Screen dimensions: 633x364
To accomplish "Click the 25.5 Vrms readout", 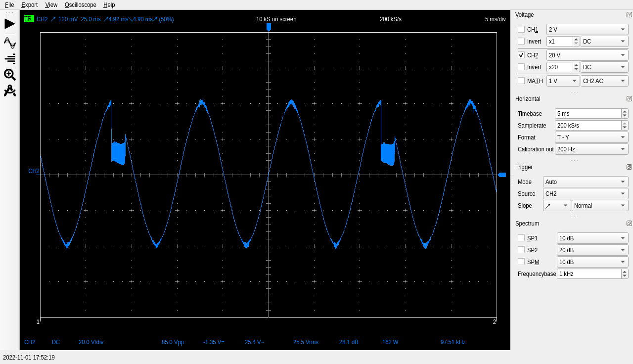I will pyautogui.click(x=306, y=342).
